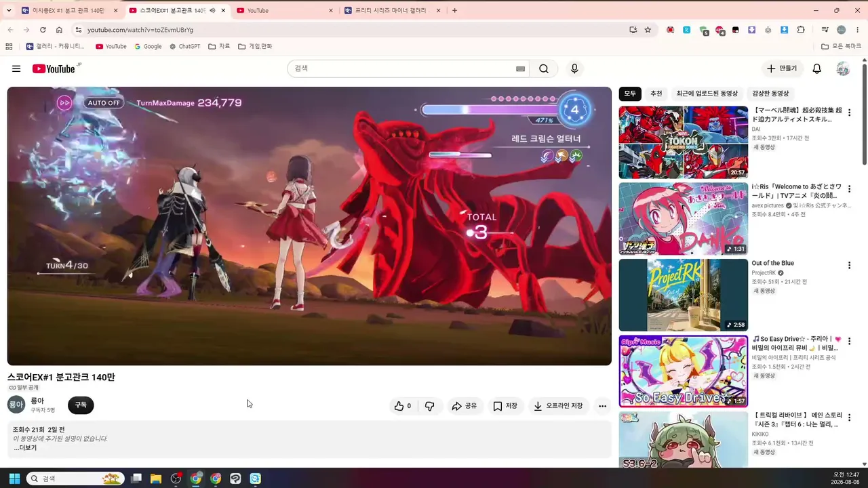This screenshot has height=488, width=868.
Task: Open OBS Studio from the taskbar
Action: (176, 479)
